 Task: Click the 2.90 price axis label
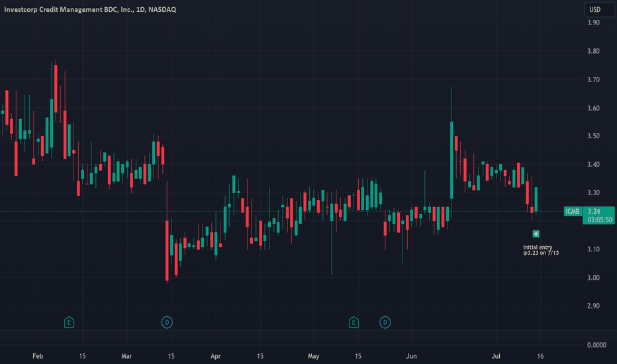tap(593, 306)
